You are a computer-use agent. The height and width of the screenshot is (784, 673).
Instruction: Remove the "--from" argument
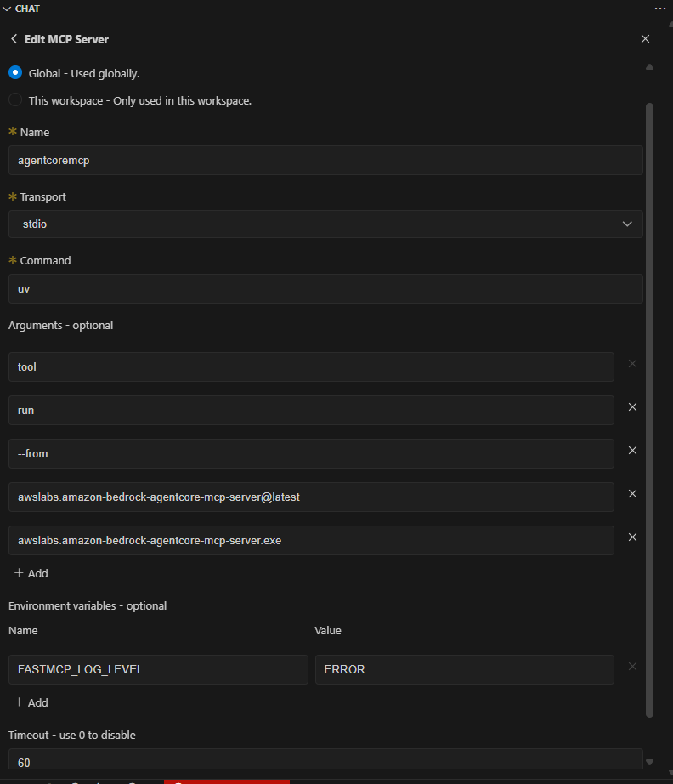(x=632, y=451)
